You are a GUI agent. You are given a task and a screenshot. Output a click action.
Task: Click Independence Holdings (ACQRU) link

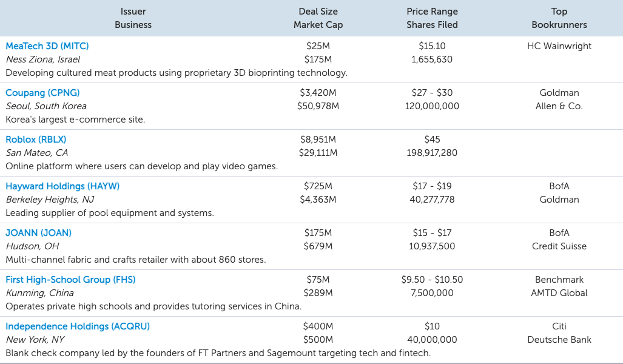78,326
